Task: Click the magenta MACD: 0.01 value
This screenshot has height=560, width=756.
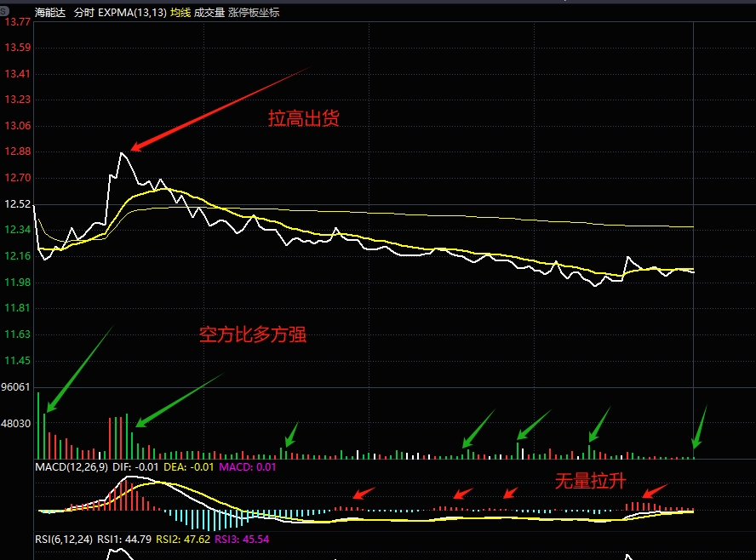Action: tap(248, 467)
